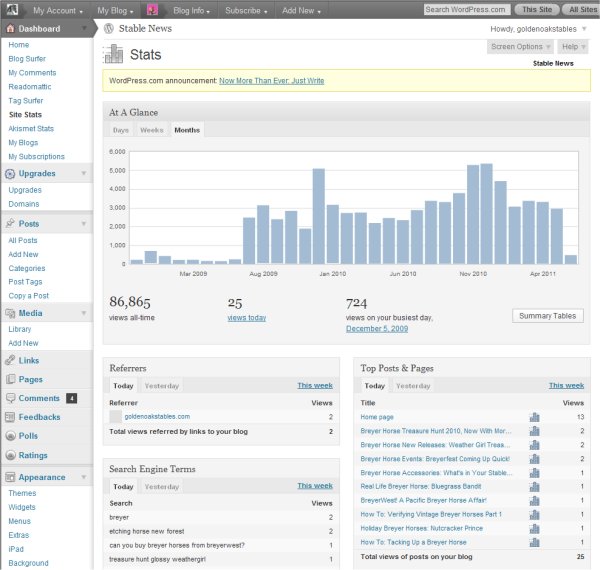Click the WordPress logo in admin bar
The width and height of the screenshot is (600, 570).
click(x=12, y=9)
